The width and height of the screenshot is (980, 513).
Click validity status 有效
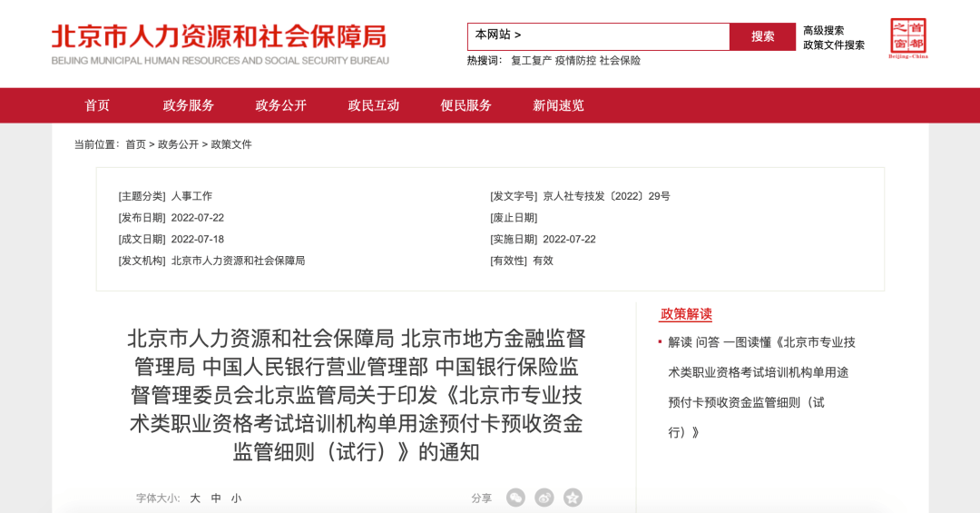[x=544, y=261]
